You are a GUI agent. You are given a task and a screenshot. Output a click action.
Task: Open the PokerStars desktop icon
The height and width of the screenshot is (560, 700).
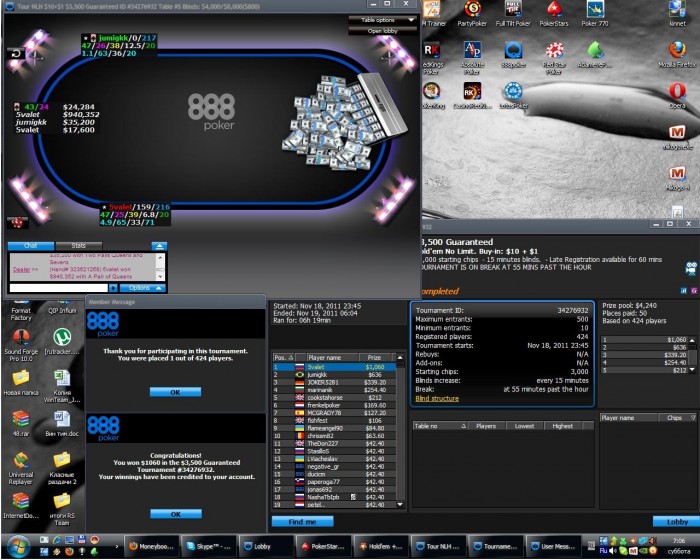[554, 13]
